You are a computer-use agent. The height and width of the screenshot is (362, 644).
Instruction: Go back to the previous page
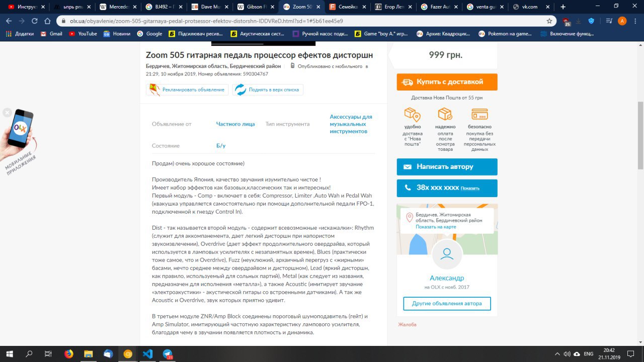point(9,21)
